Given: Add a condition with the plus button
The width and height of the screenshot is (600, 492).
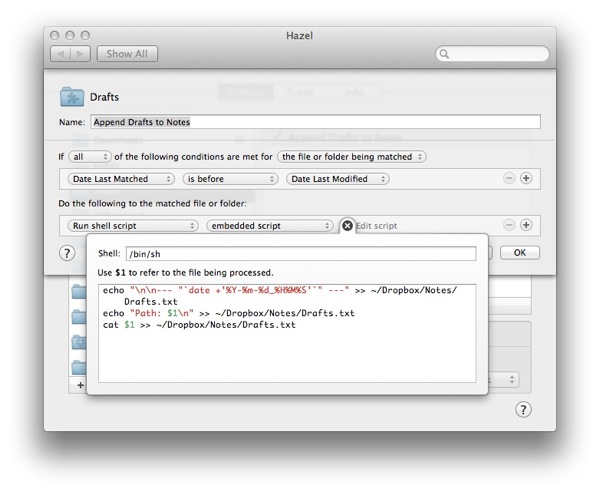Looking at the screenshot, I should click(x=526, y=178).
